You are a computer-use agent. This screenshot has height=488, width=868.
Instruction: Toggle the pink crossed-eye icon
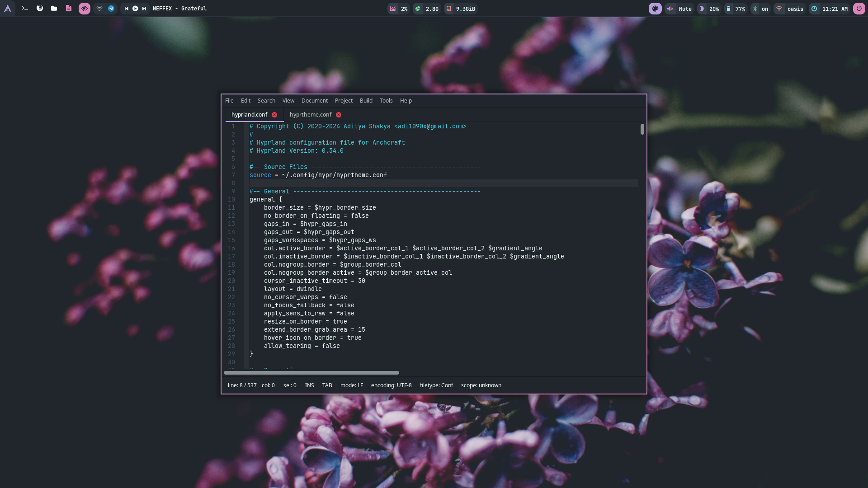(84, 9)
